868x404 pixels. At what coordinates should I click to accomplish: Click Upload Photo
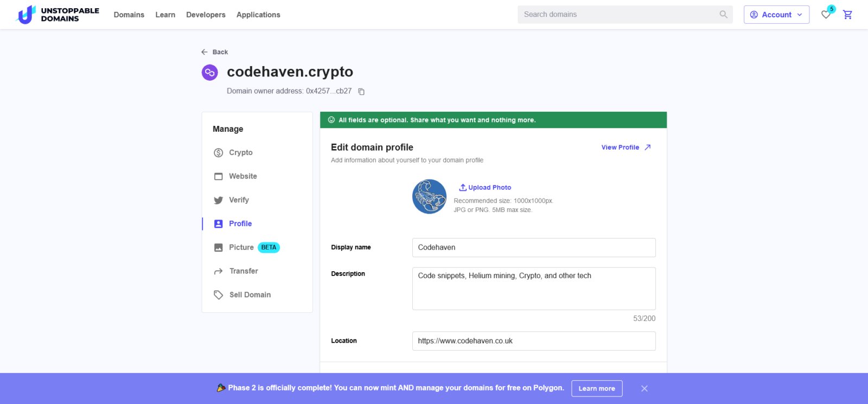[485, 188]
